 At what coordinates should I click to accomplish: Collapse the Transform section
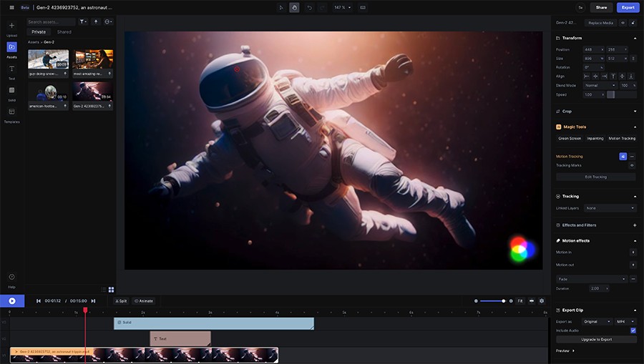coord(635,38)
